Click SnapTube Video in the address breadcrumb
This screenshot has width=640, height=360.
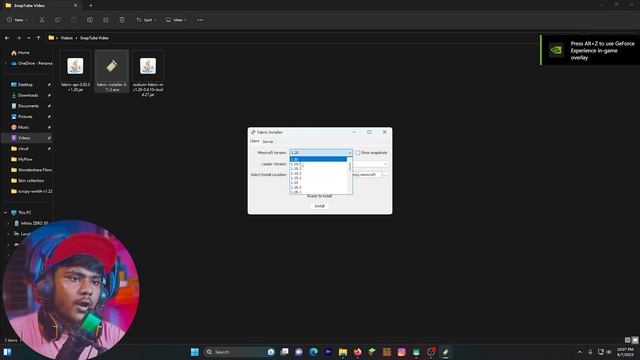coord(94,38)
